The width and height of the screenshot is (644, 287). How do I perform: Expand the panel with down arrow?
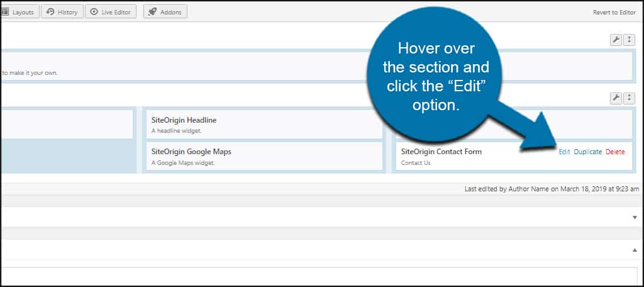[x=635, y=217]
